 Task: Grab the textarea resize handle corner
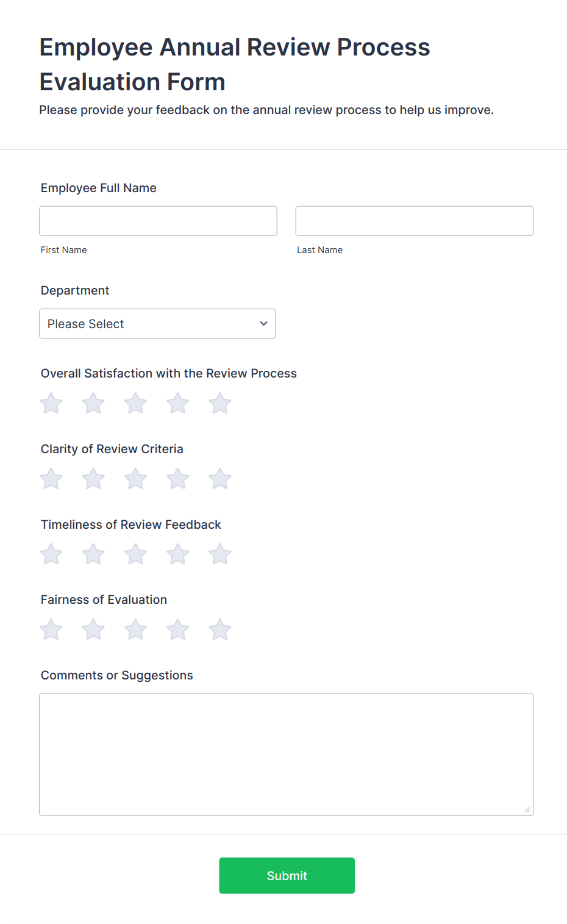coord(527,809)
